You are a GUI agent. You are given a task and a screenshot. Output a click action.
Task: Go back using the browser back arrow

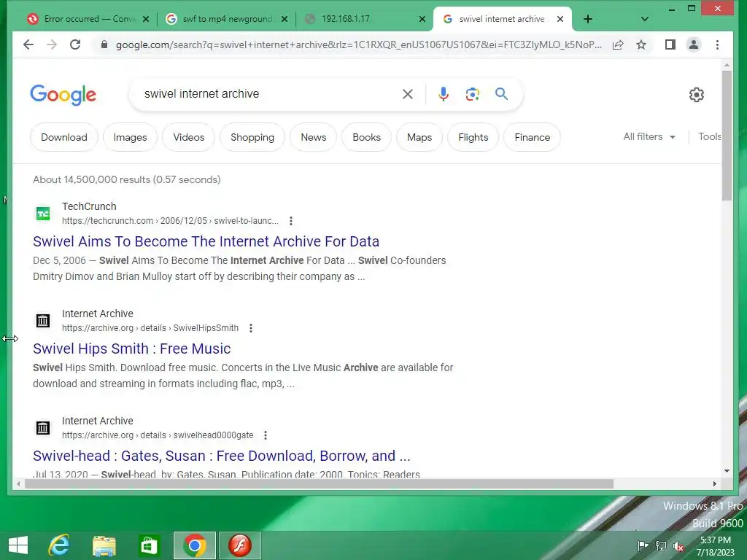coord(28,44)
